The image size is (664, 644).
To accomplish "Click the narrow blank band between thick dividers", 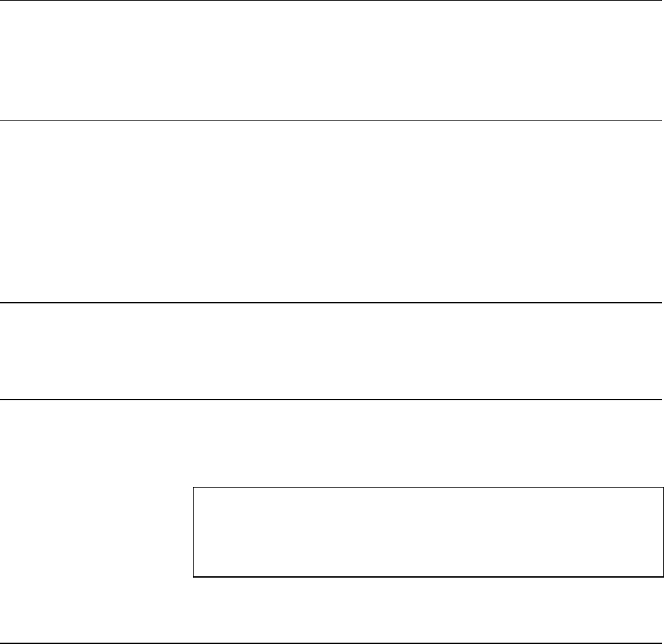I will click(331, 351).
